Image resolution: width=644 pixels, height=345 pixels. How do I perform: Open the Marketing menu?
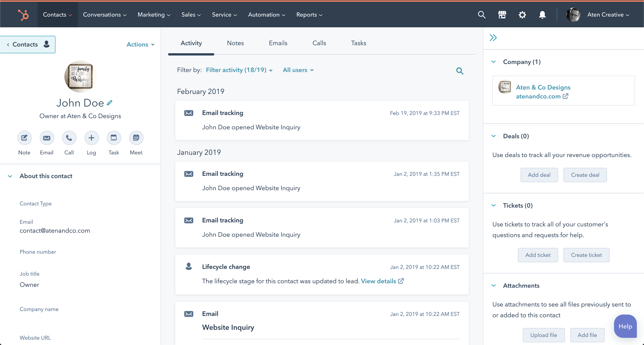coord(154,15)
